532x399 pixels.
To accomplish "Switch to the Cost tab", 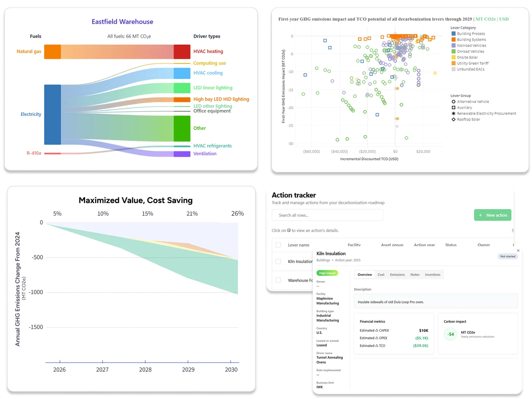I will [x=381, y=274].
